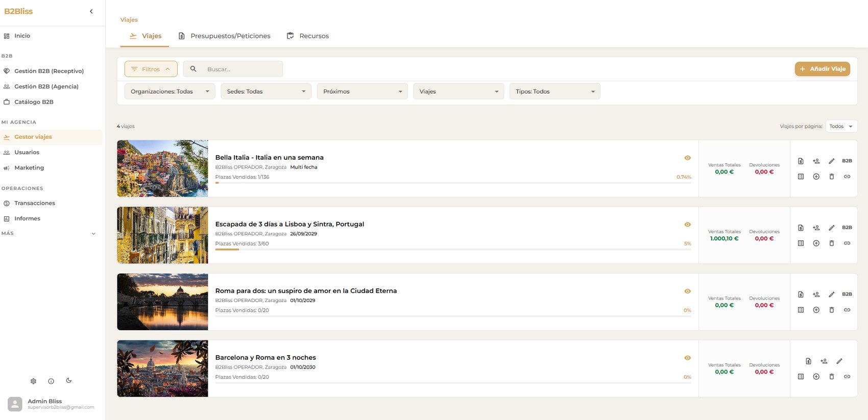Open Admin Bliss user profile
This screenshot has height=420, width=868.
51,404
